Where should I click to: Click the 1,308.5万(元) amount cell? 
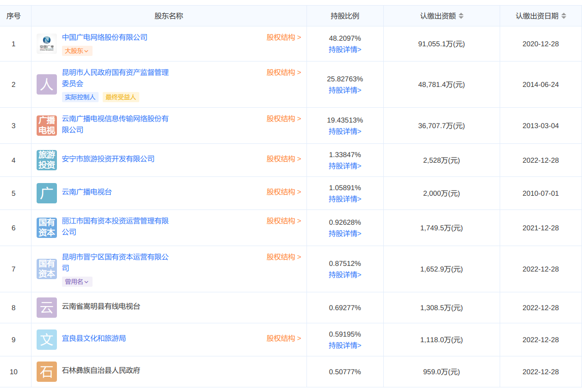point(441,308)
